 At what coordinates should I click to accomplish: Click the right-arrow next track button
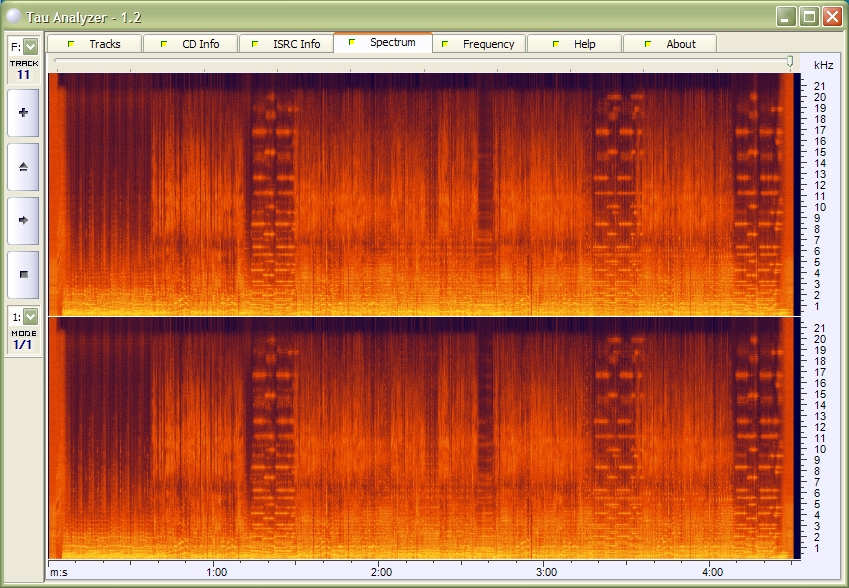[x=23, y=220]
